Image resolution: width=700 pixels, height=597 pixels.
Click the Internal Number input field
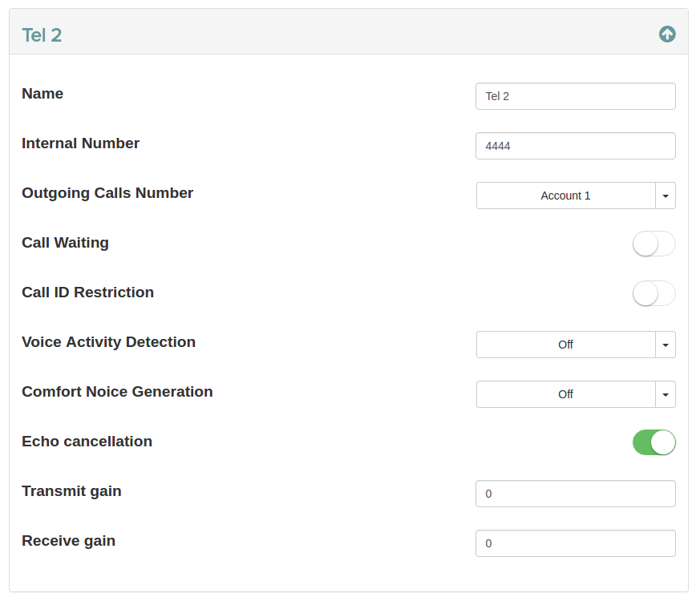[x=575, y=146]
